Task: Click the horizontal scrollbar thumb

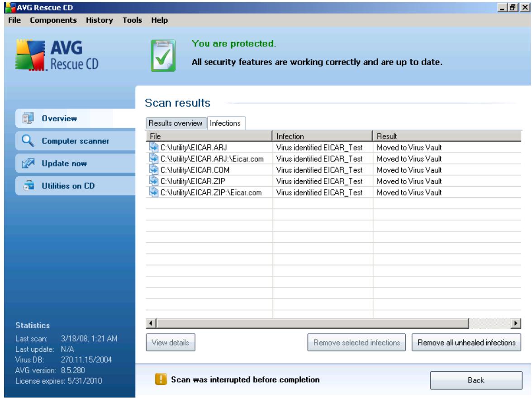Action: point(313,323)
